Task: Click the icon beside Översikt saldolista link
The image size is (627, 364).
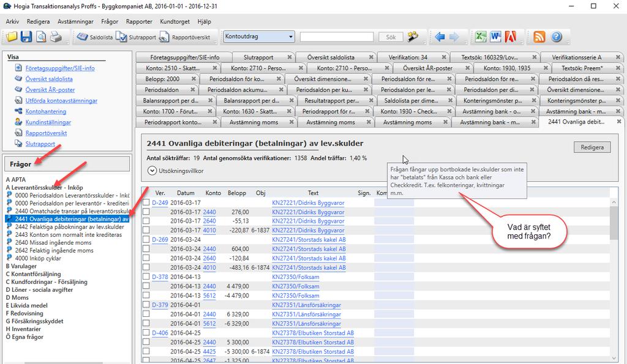Action: [x=18, y=79]
